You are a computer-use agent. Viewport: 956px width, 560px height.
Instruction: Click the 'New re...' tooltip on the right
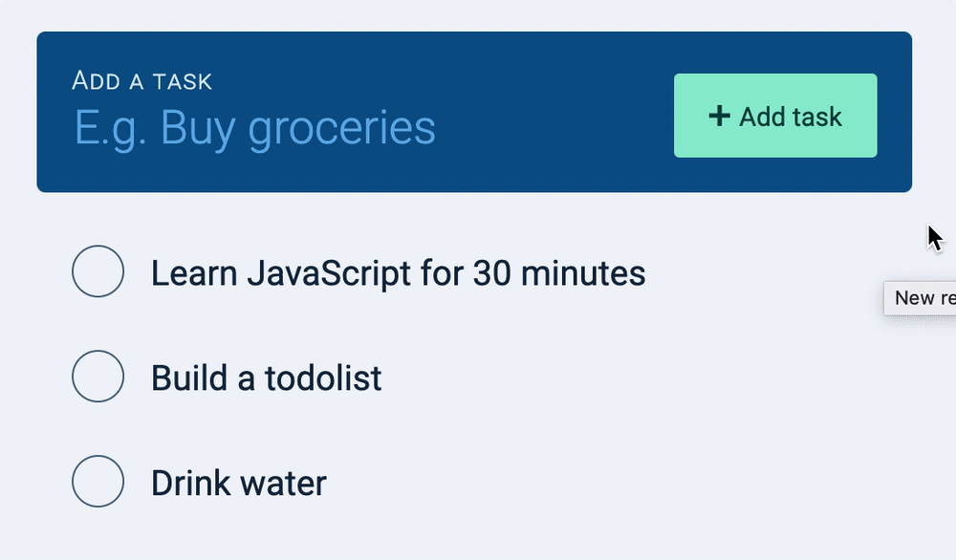pyautogui.click(x=921, y=297)
